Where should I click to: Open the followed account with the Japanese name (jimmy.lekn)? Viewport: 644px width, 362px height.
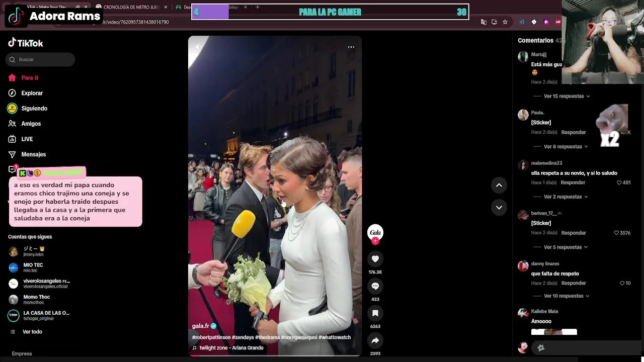(34, 251)
